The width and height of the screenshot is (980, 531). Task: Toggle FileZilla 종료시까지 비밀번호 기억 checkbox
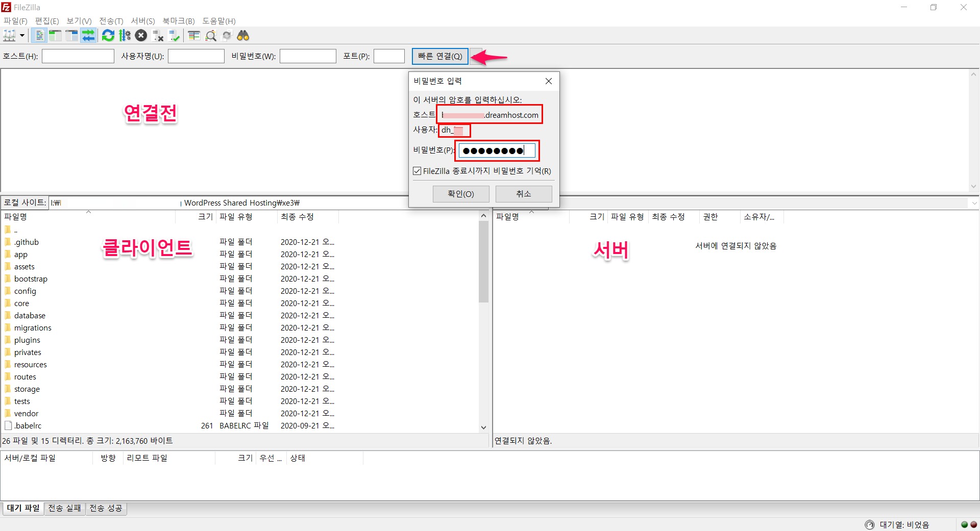(417, 171)
